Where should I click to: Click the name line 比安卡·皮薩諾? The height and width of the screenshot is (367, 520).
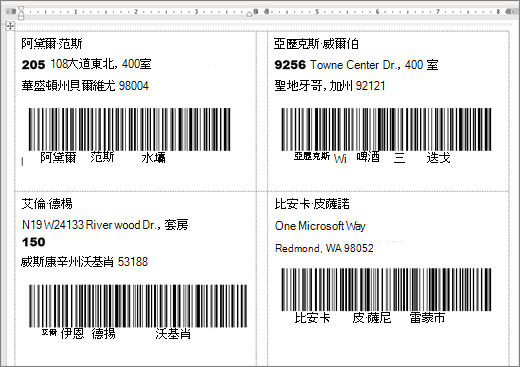312,204
